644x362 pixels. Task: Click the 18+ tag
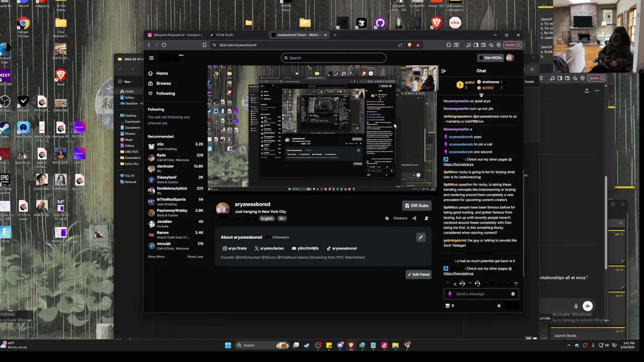281,219
